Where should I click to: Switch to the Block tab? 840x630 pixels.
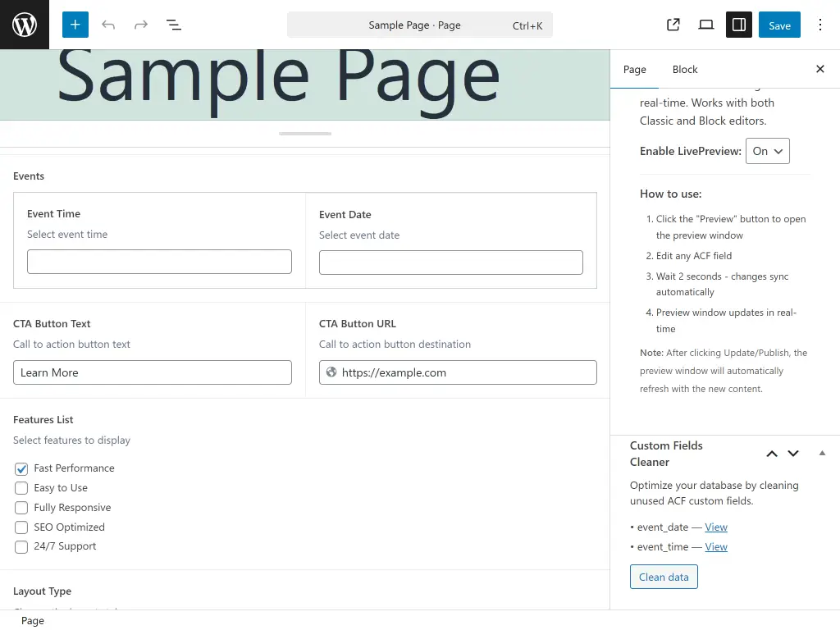tap(684, 69)
